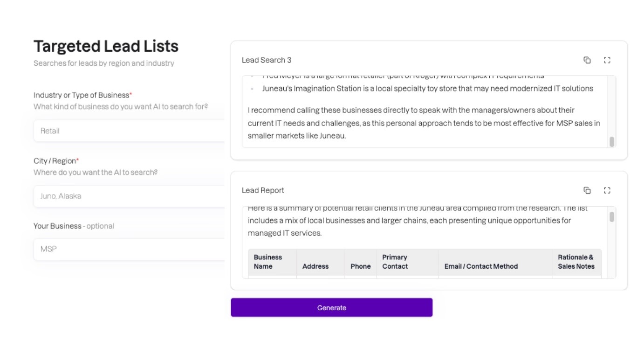This screenshot has height=362, width=644.
Task: Click the Lead Search 3 panel title
Action: point(267,60)
